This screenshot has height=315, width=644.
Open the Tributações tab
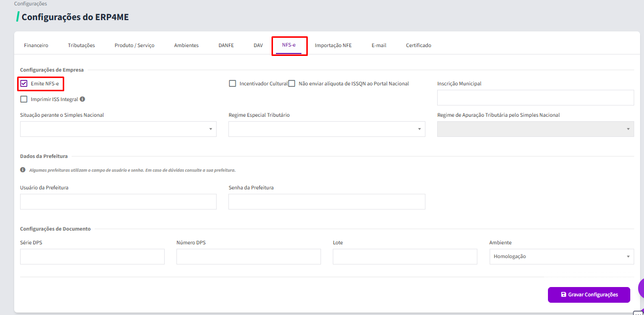(x=81, y=45)
